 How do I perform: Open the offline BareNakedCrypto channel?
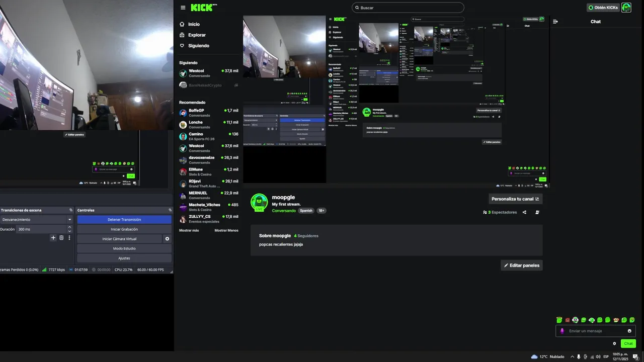tap(209, 85)
